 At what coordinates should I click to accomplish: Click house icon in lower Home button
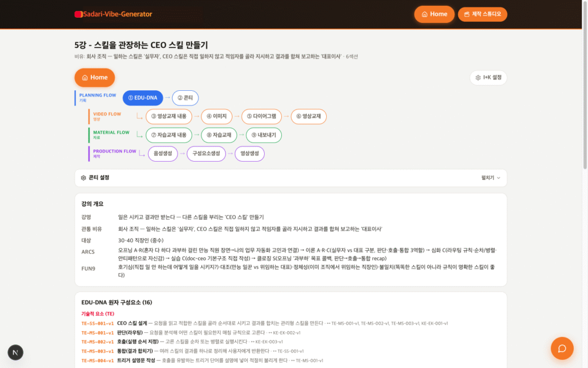[x=85, y=78]
